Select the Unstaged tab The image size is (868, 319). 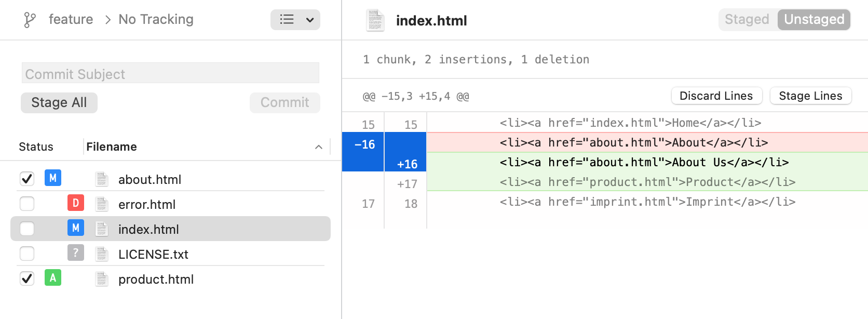(813, 20)
